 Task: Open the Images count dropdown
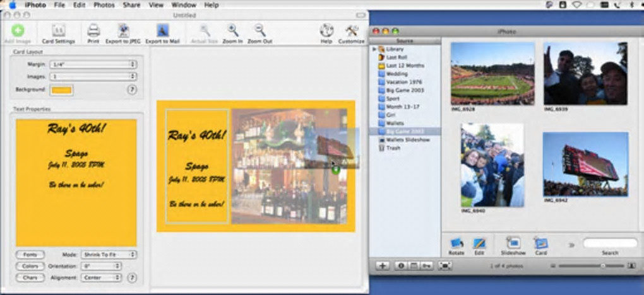click(x=93, y=76)
